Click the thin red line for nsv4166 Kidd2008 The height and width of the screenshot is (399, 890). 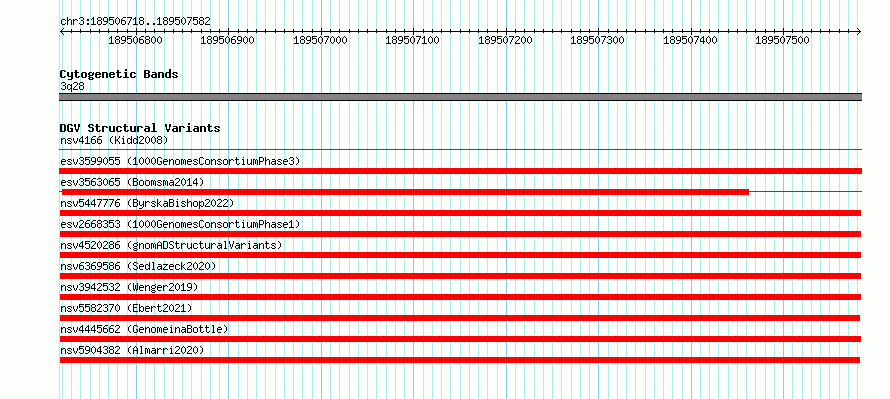pyautogui.click(x=460, y=150)
